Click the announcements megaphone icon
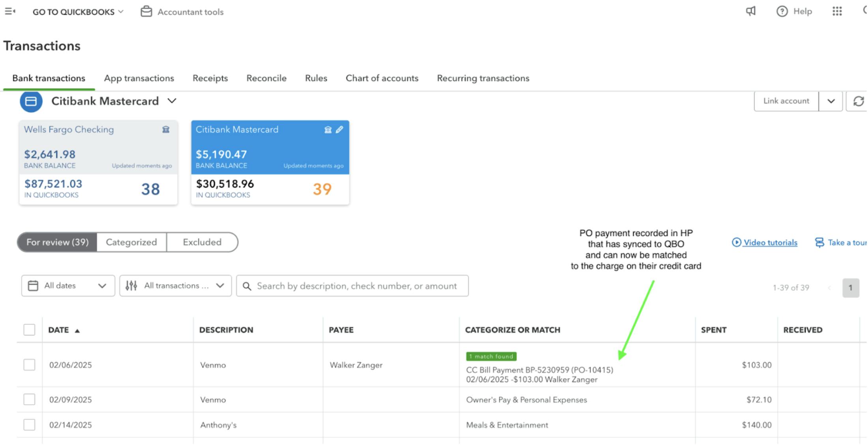Viewport: 868px width, 445px height. coord(751,11)
